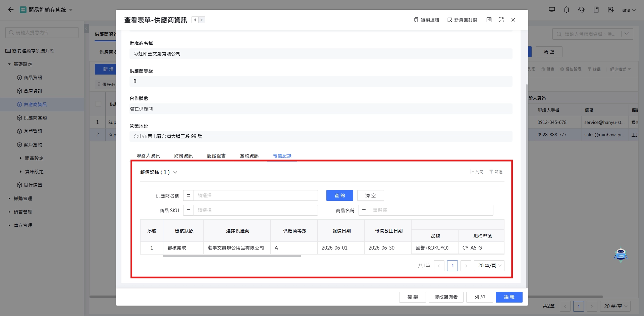Click 篩選 filter in 報價記錄 panel
The image size is (644, 316).
[x=496, y=172]
